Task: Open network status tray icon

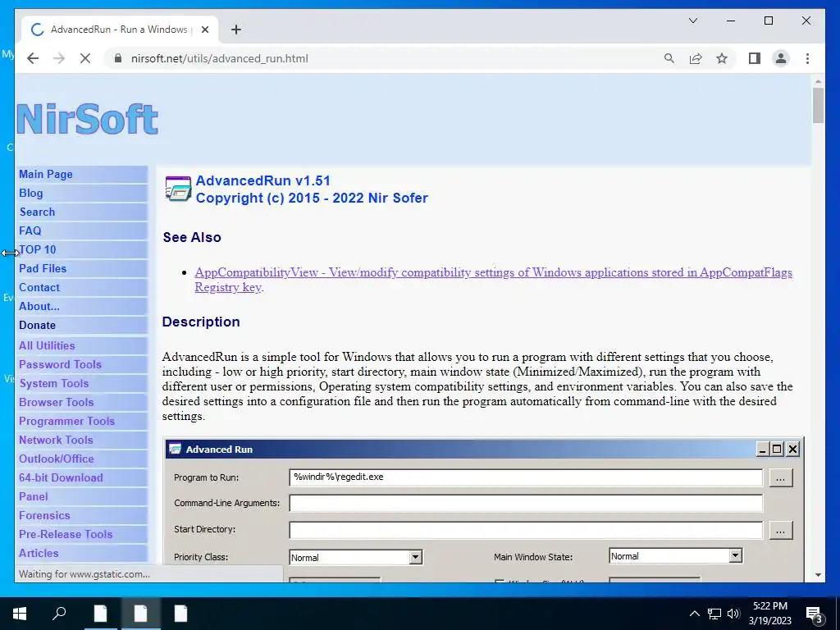Action: [x=714, y=614]
